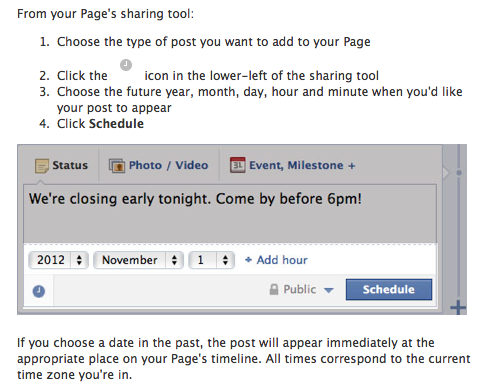Click the plus icon on timeline line

[x=458, y=307]
